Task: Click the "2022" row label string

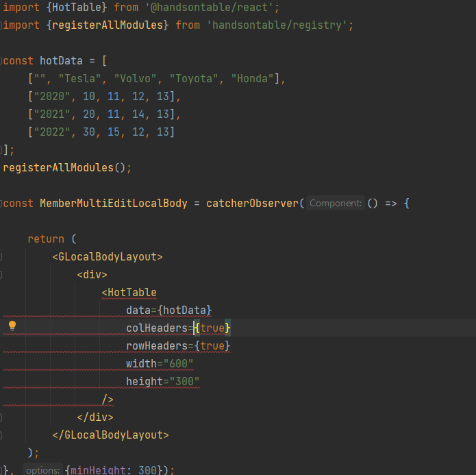Action: 52,132
